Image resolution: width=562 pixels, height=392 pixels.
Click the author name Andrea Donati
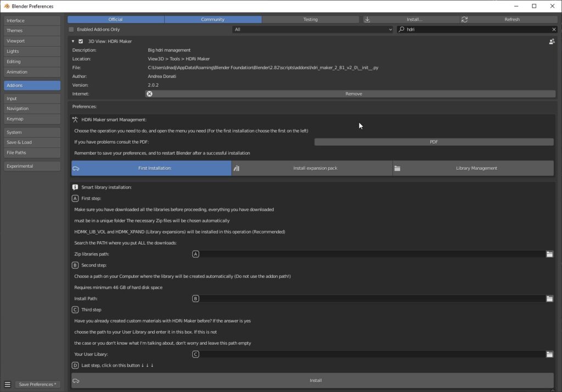pyautogui.click(x=162, y=76)
